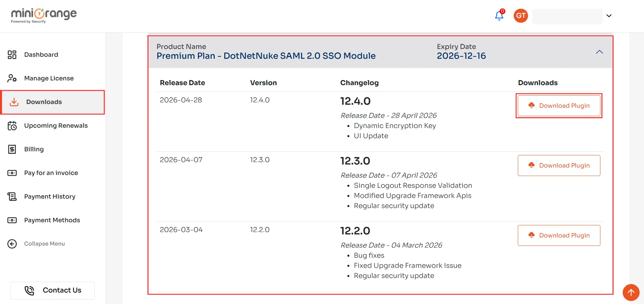This screenshot has height=304, width=644.
Task: Click the 12.4.0 changelog heading
Action: (355, 101)
